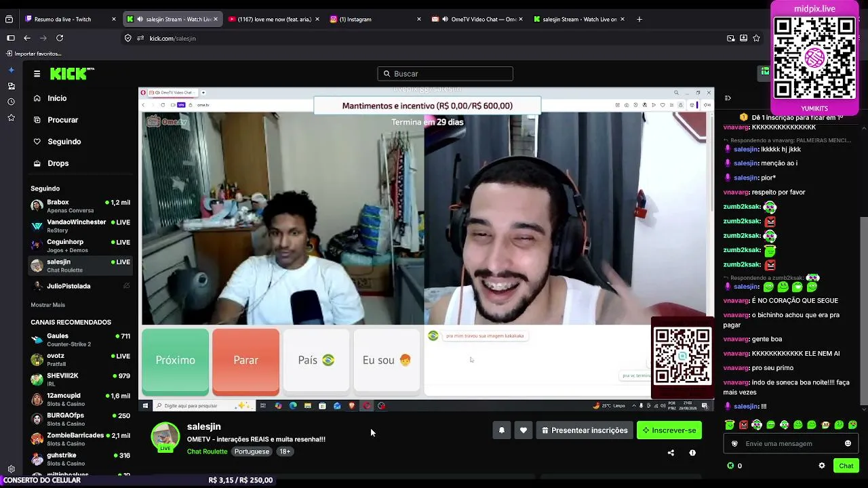The height and width of the screenshot is (488, 868).
Task: Switch to Instagram tab
Action: [x=375, y=19]
